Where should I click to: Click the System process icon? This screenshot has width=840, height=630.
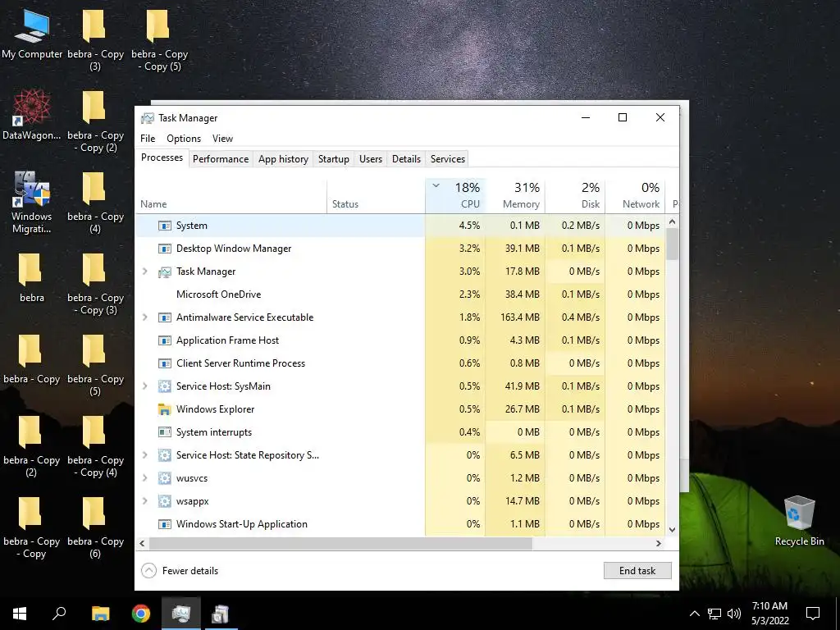[x=164, y=226]
